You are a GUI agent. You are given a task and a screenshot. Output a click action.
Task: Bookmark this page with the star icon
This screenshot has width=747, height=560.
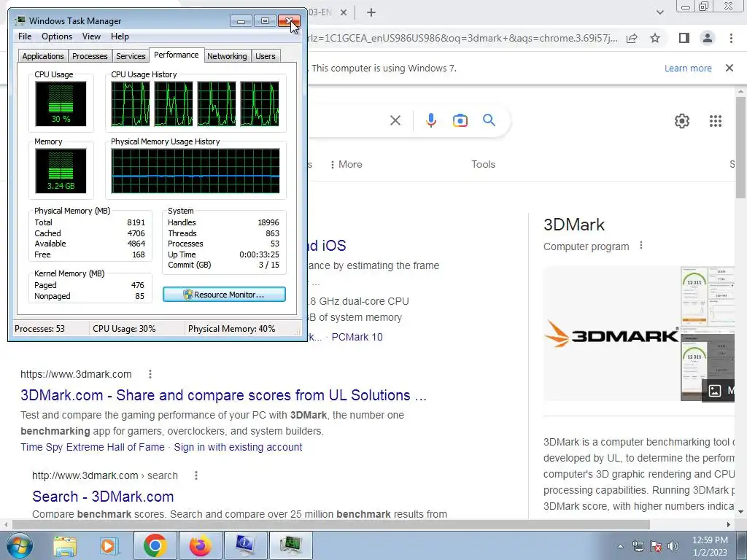[x=655, y=38]
